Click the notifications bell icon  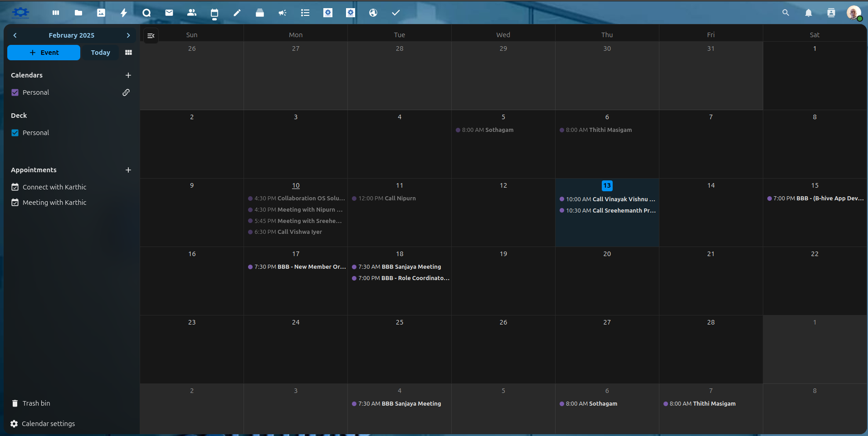tap(809, 13)
